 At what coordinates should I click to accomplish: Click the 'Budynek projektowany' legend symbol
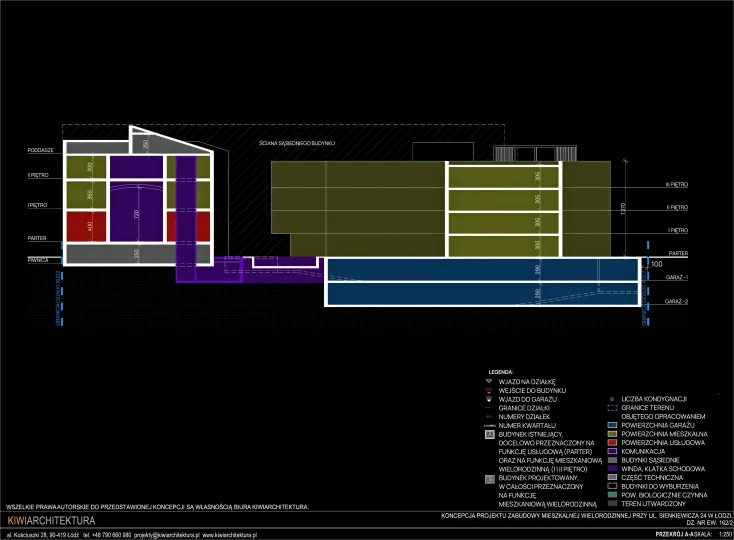point(488,479)
